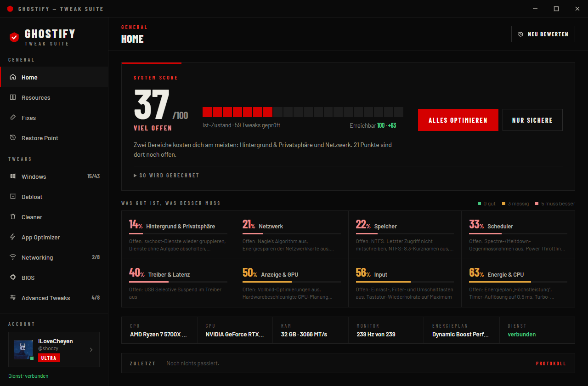Click the '3 mässig' legend entry
The height and width of the screenshot is (386, 588).
click(x=515, y=204)
